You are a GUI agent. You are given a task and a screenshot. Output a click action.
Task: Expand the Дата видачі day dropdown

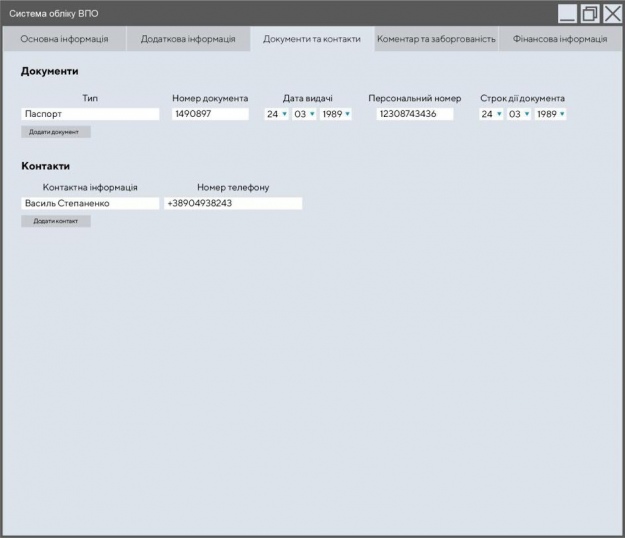(x=277, y=114)
